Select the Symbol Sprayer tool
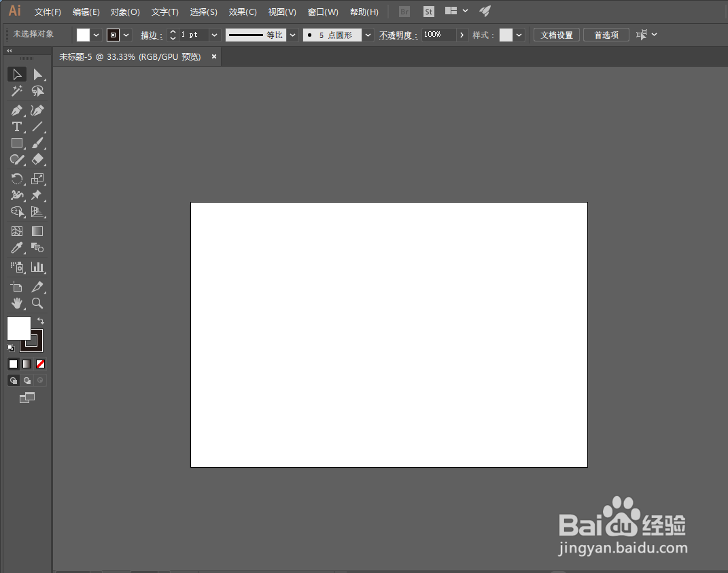Viewport: 728px width, 573px height. coord(17,267)
